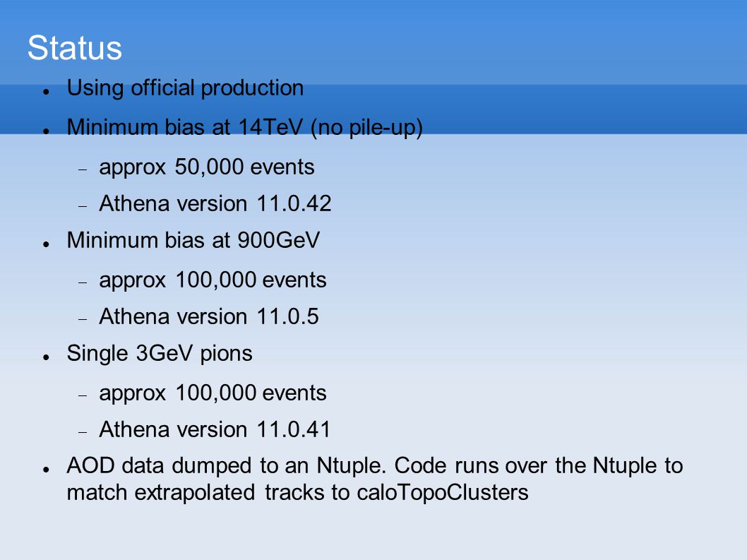The image size is (747, 560).
Task: Click the 'Single 3GeV pions' bullet
Action: point(160,354)
